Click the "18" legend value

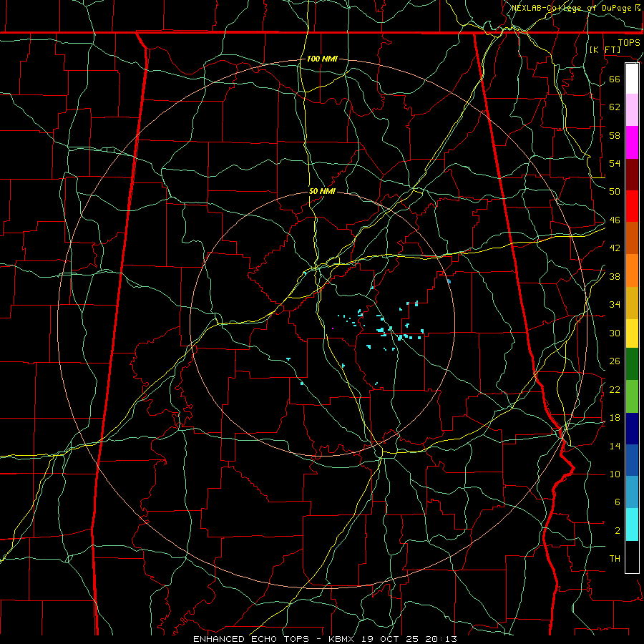click(615, 418)
